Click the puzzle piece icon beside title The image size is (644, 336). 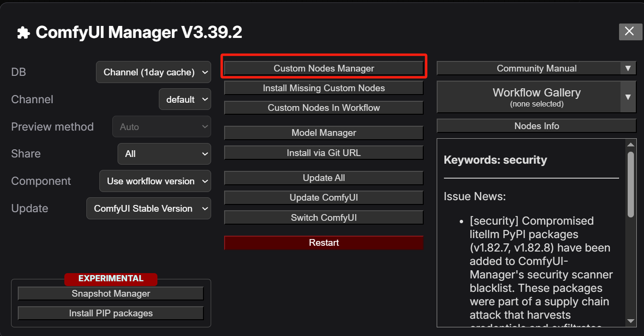23,33
